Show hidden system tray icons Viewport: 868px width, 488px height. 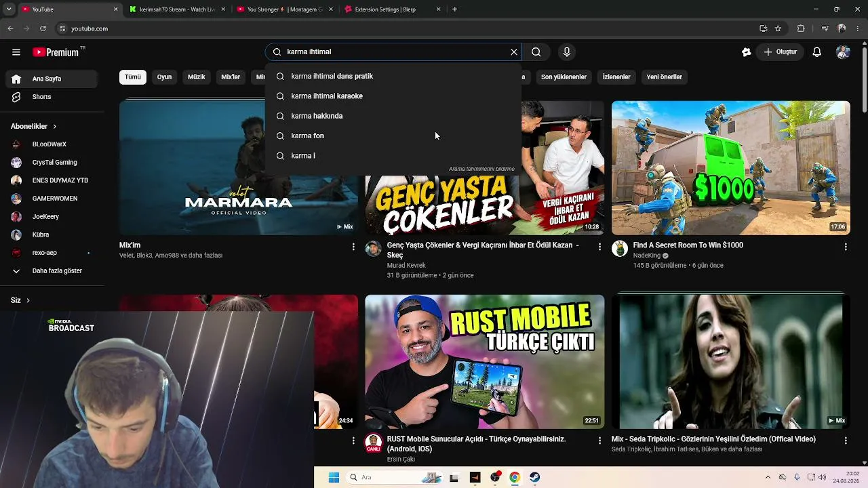click(768, 477)
